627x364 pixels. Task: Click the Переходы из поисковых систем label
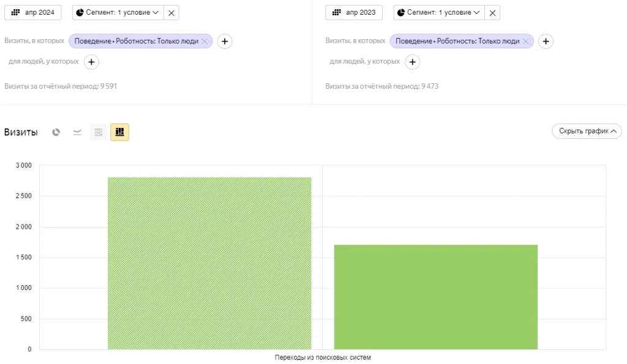click(x=323, y=358)
